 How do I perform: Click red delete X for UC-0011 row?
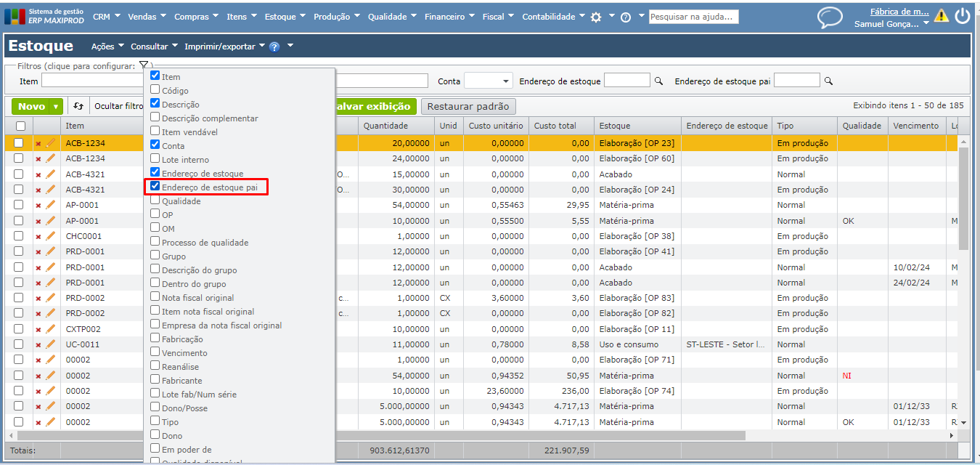click(x=38, y=345)
